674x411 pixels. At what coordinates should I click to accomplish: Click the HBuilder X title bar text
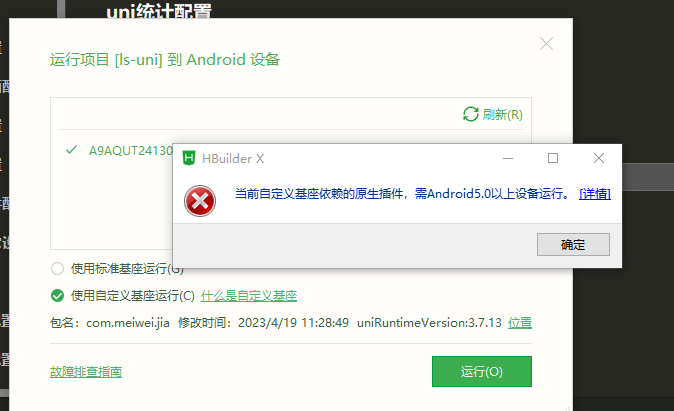point(233,159)
